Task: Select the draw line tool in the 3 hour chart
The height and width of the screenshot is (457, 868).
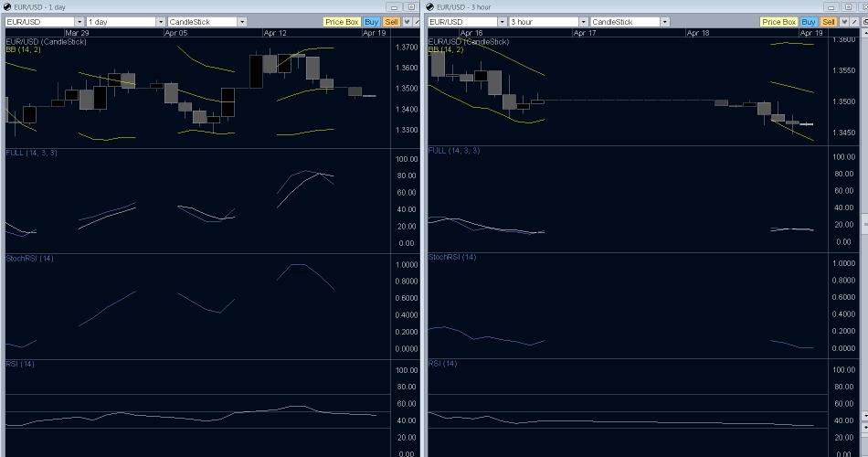Action: 854,22
